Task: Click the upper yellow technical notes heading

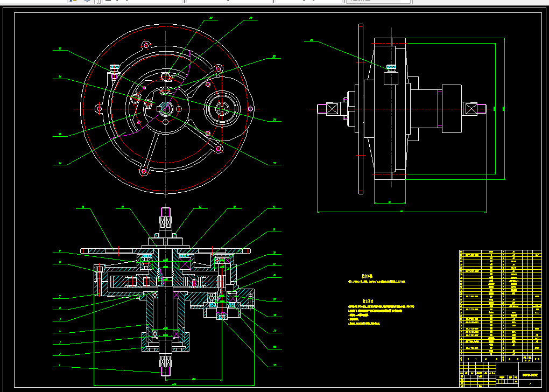Action: coord(367,276)
